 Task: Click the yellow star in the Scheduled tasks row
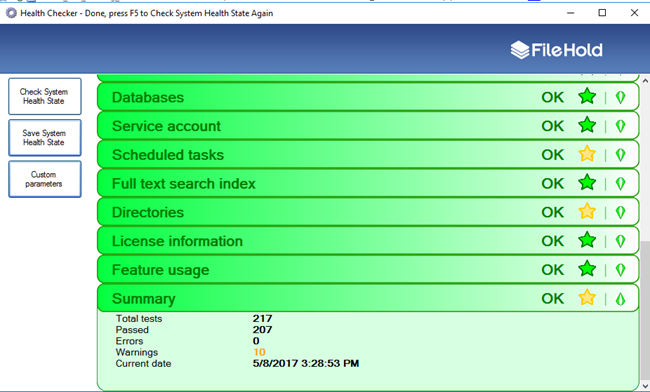pyautogui.click(x=587, y=154)
